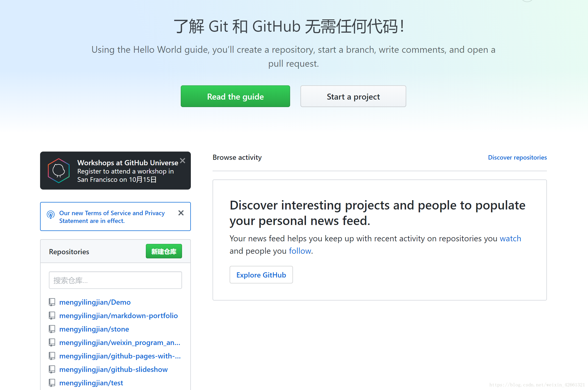Open the mengyilingjian/github-slideshow repository
The image size is (588, 390).
[x=114, y=369]
